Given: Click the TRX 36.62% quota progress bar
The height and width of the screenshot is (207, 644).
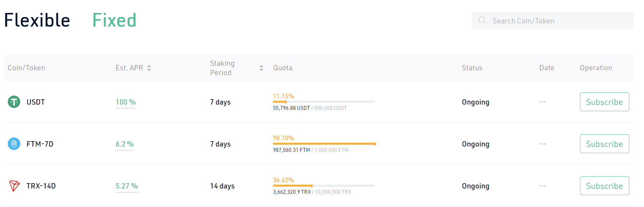Looking at the screenshot, I should (x=324, y=186).
